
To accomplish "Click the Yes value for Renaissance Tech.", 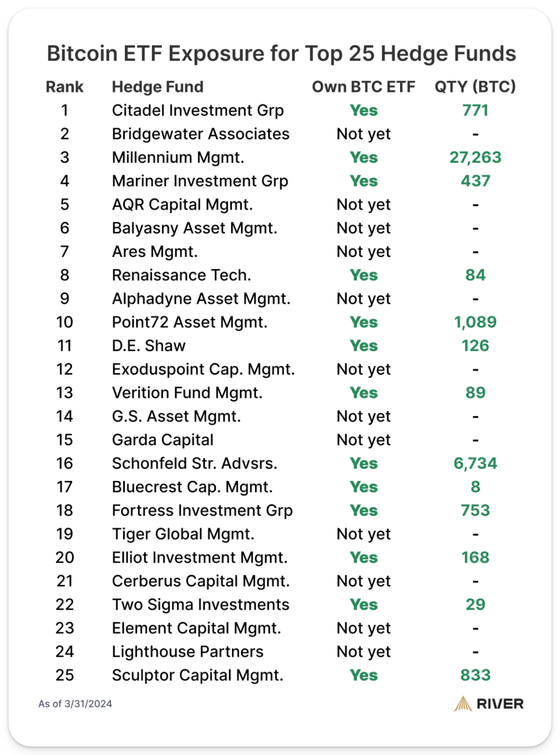I will click(x=364, y=275).
